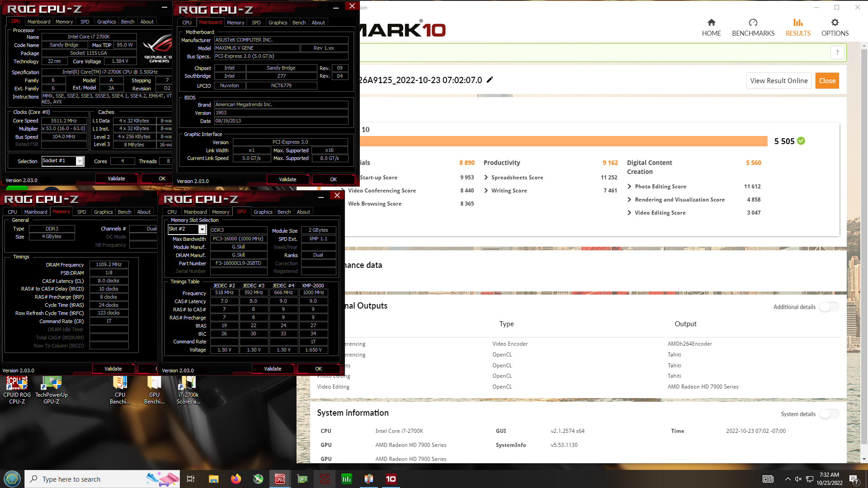Open Graphics tab in SPD CPU-Z window
This screenshot has width=868, height=488.
[263, 212]
